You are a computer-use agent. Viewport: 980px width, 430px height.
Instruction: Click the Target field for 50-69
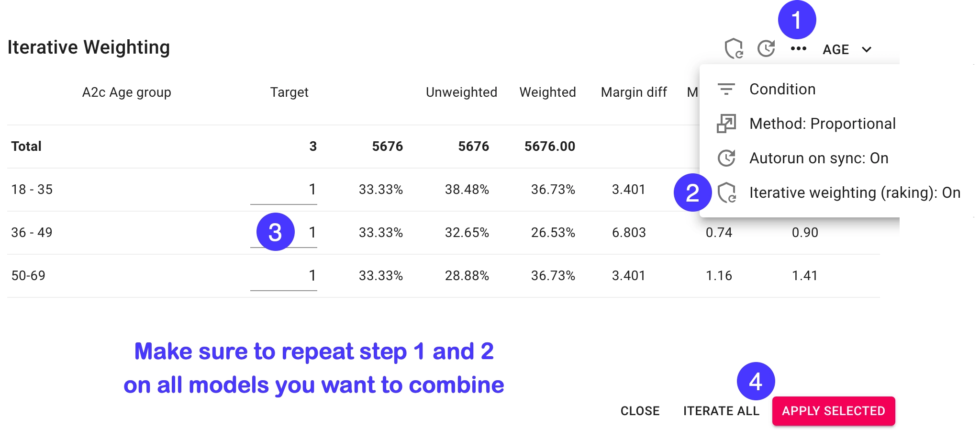(x=284, y=276)
